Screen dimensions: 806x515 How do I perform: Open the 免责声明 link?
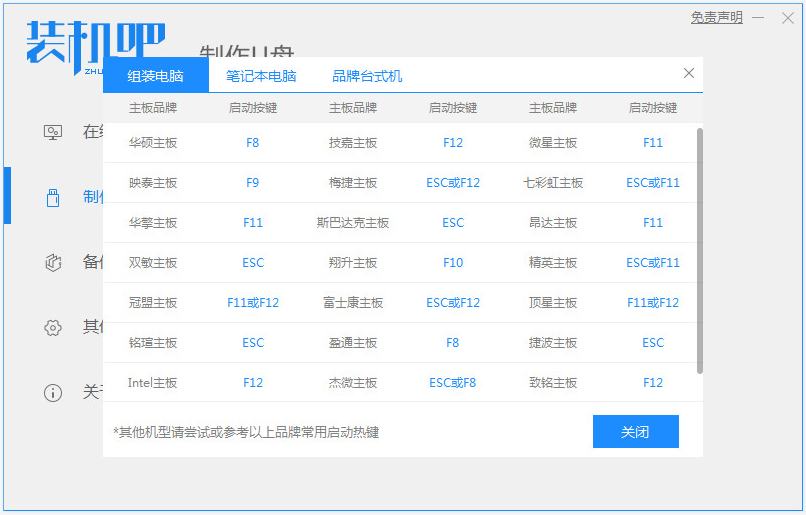point(717,18)
